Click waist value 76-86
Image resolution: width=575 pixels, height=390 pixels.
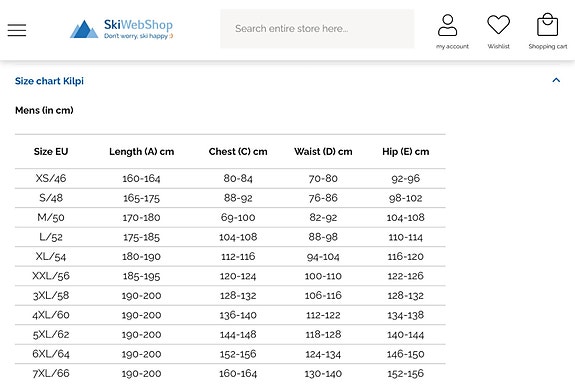[x=323, y=198]
